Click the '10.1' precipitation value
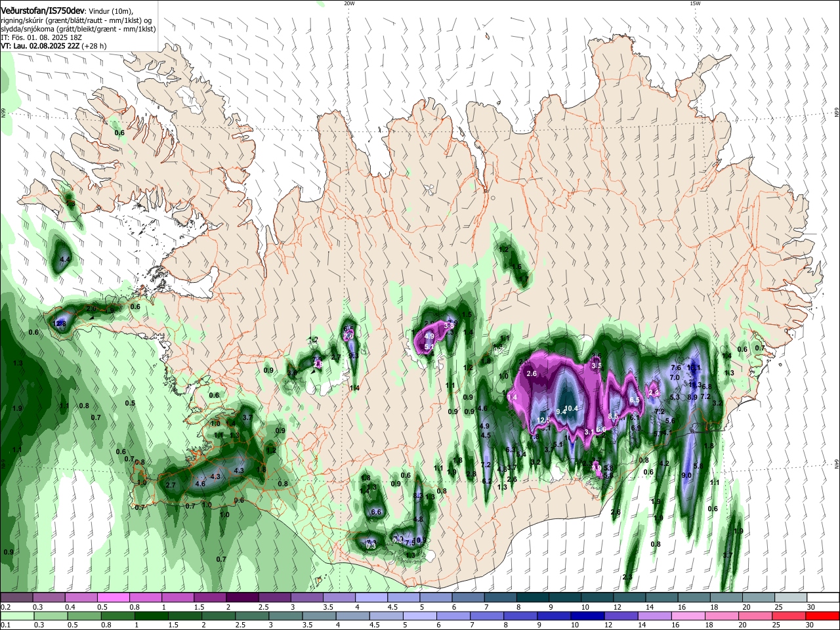Viewport: 840px width, 630px height. tap(694, 367)
